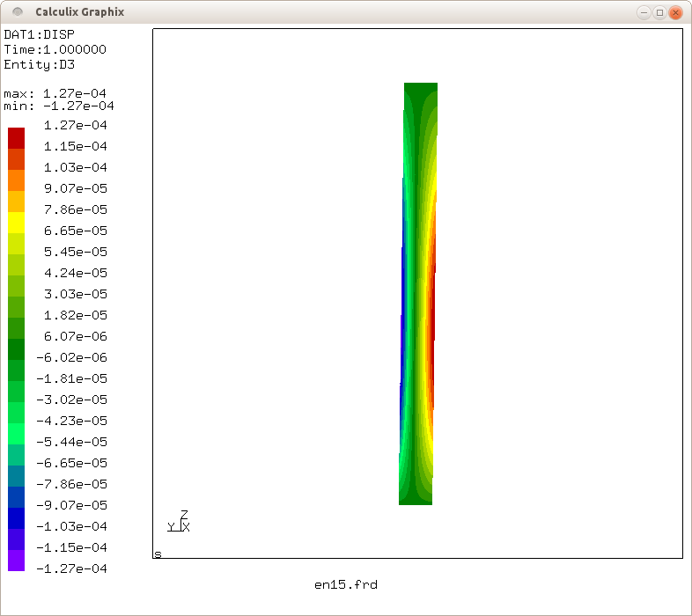Click legend value 1.15e-04
Screen dimensions: 692x616
pos(76,146)
